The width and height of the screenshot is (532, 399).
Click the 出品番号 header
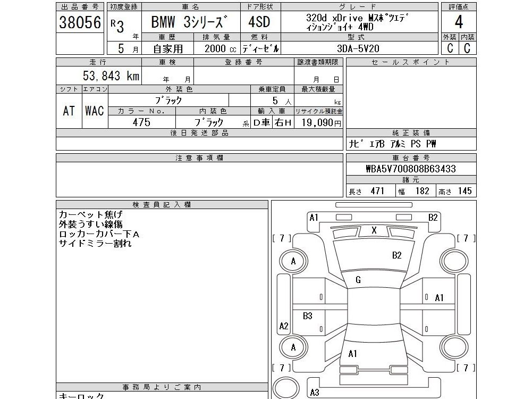click(80, 7)
